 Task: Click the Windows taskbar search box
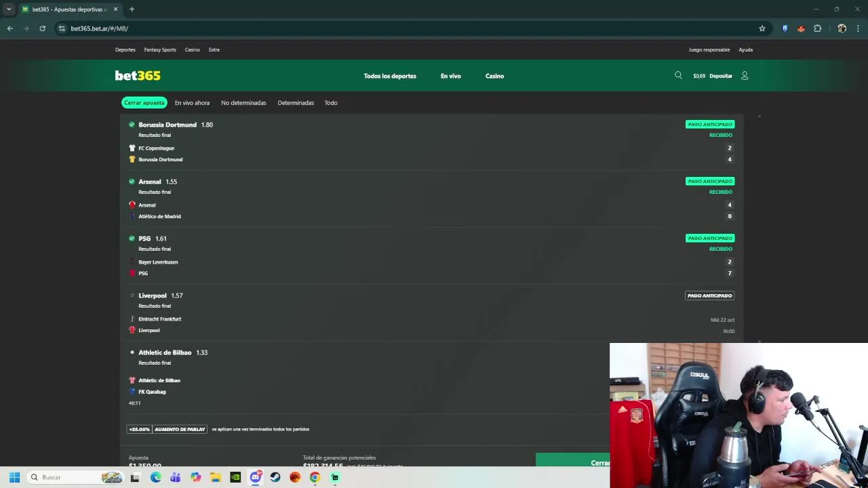pyautogui.click(x=76, y=477)
